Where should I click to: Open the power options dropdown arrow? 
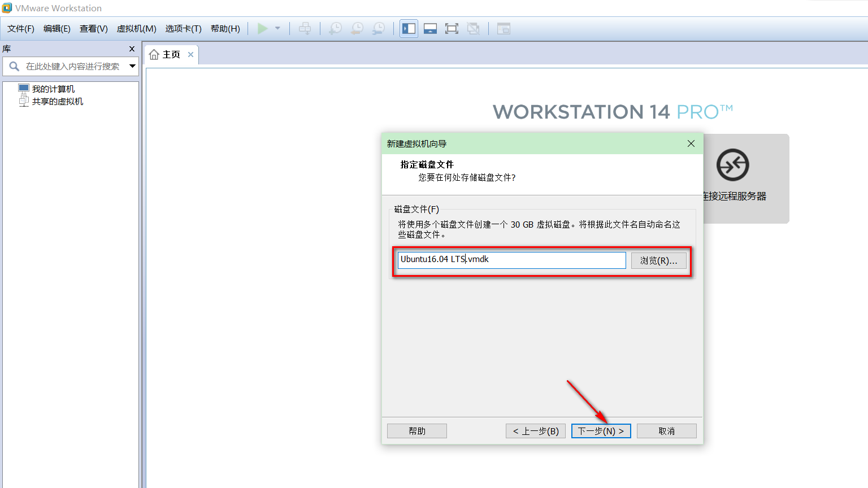[x=276, y=28]
